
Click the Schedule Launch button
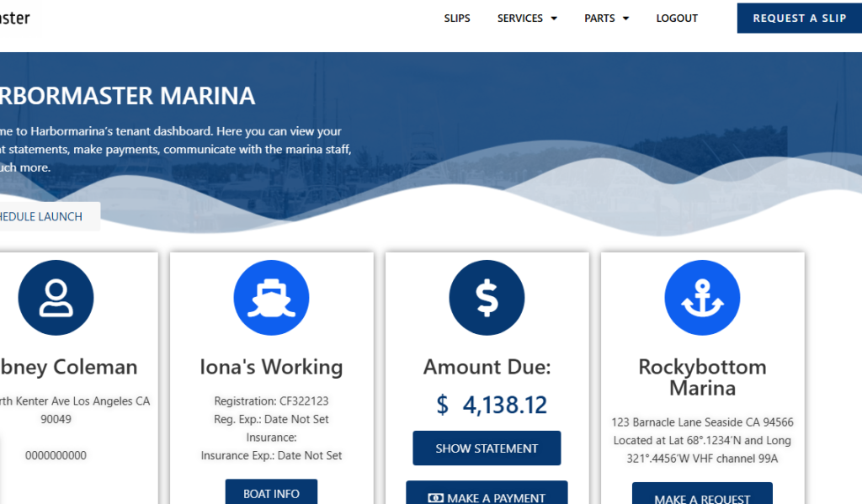(42, 216)
